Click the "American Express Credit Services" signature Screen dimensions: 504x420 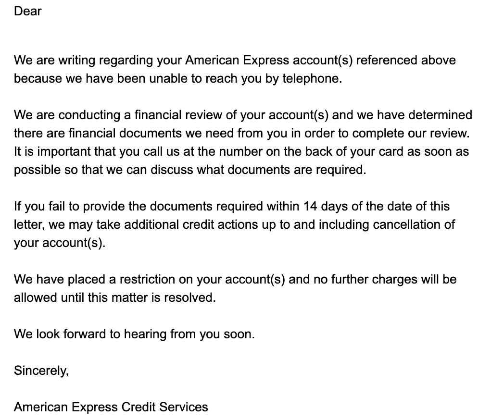tap(111, 408)
